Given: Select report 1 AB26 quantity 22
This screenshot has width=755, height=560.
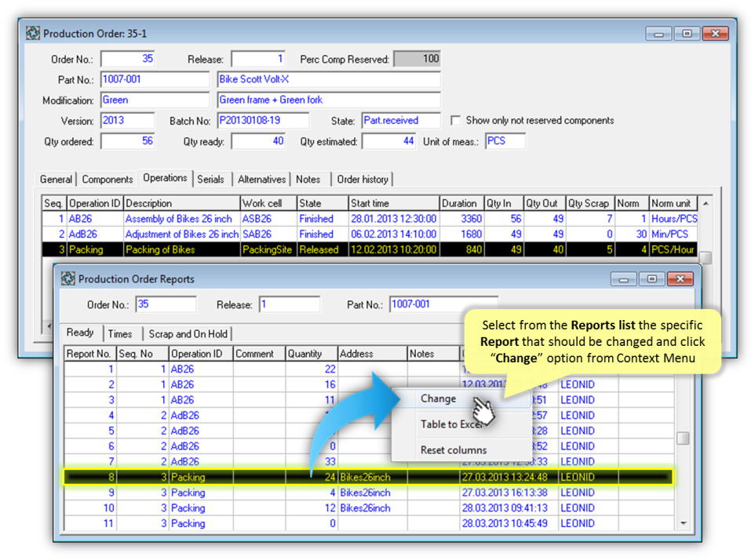Looking at the screenshot, I should click(369, 369).
